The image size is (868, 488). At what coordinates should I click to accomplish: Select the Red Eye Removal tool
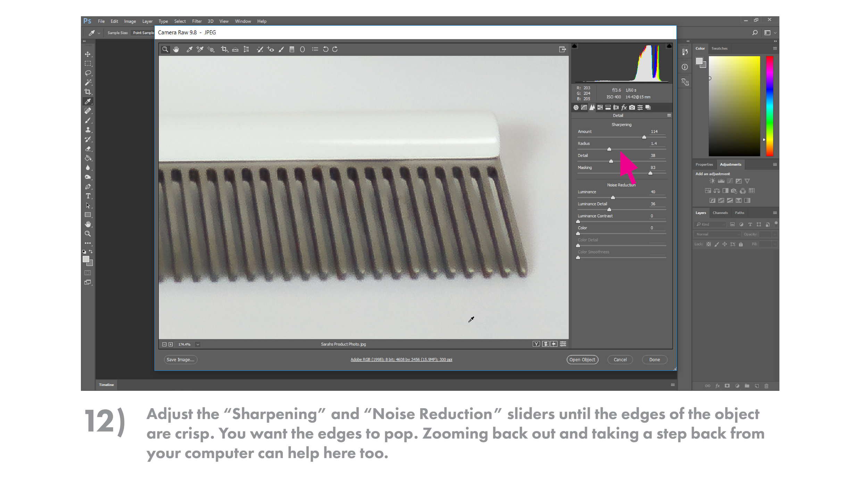click(x=270, y=49)
